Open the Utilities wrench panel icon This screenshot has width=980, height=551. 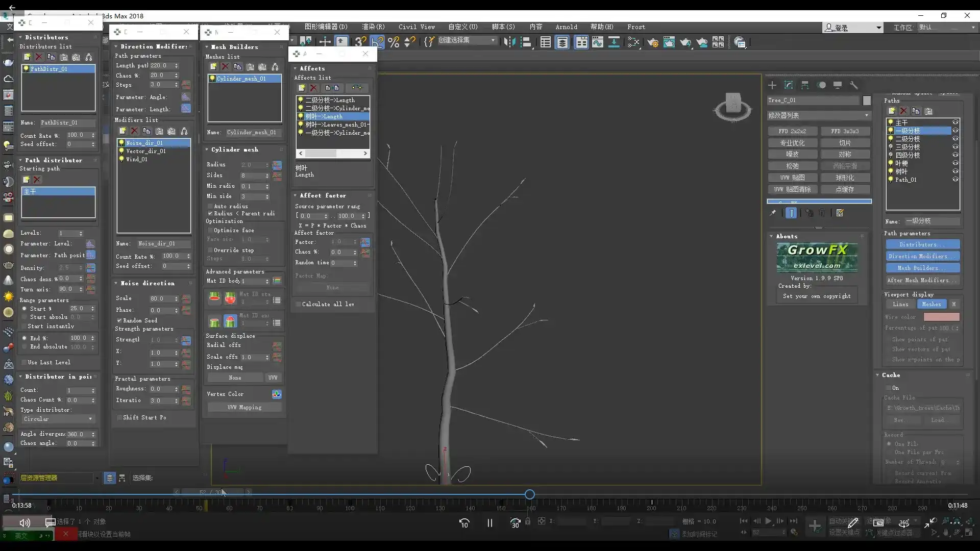[x=854, y=86]
